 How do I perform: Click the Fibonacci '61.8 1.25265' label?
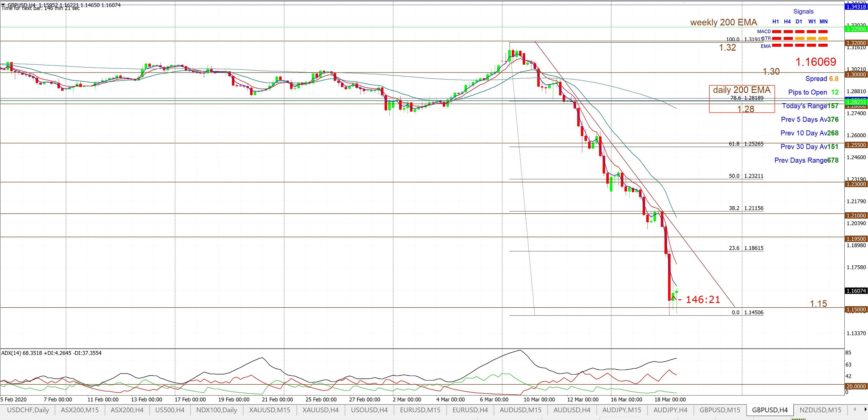(x=746, y=144)
